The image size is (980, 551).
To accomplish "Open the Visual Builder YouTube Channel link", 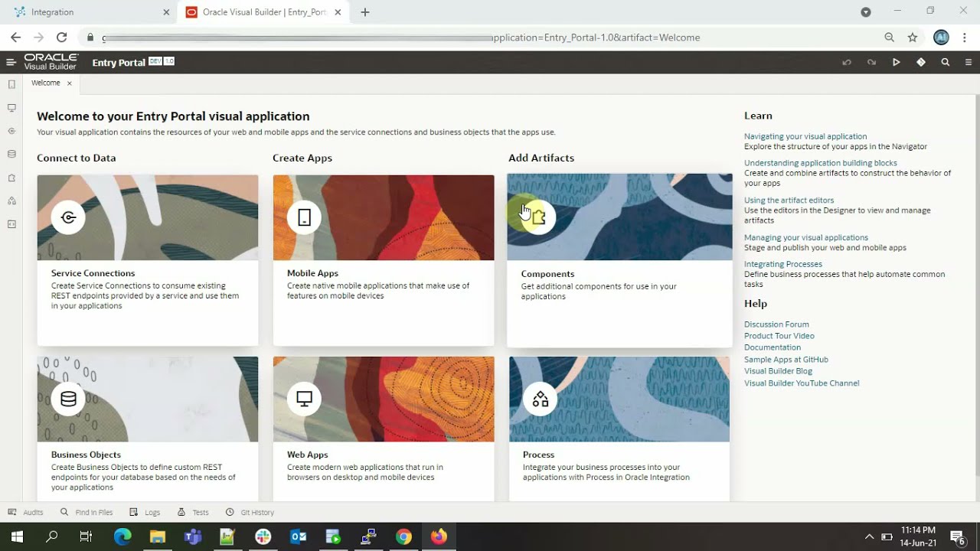I will click(802, 383).
